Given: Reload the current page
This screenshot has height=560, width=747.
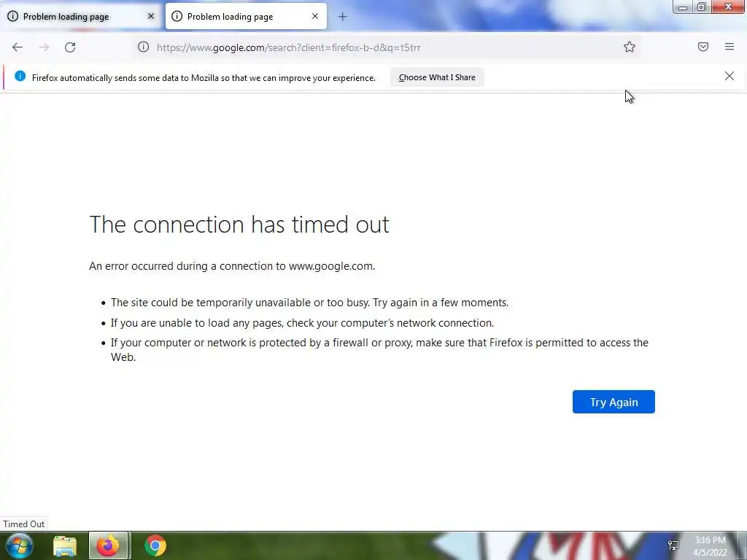Looking at the screenshot, I should click(x=70, y=47).
